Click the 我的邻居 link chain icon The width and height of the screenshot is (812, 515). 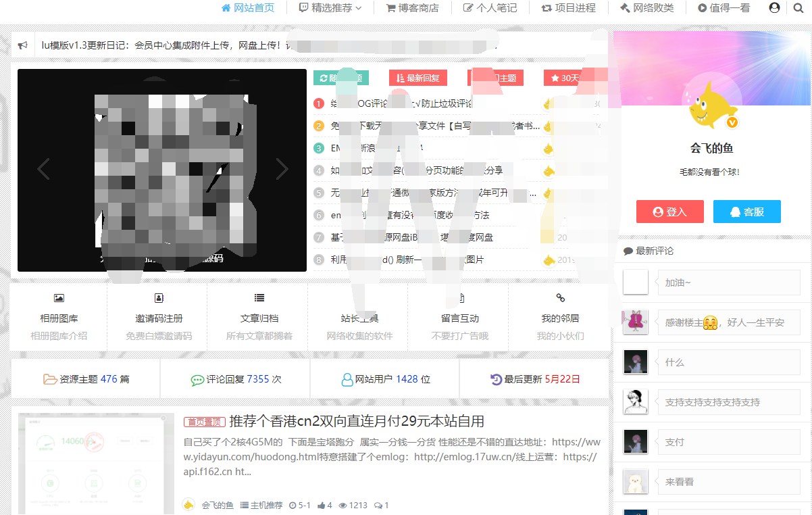tap(560, 298)
